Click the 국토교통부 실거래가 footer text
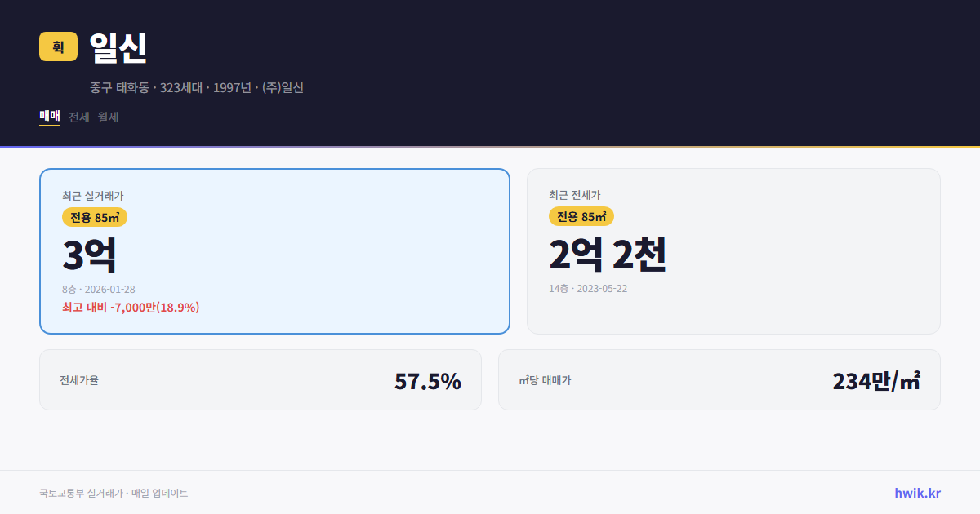 click(113, 492)
